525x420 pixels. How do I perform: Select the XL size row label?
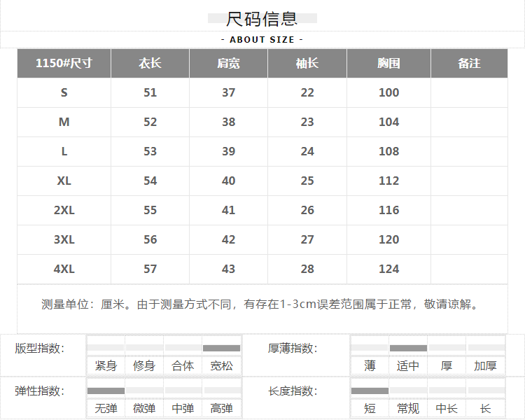pyautogui.click(x=64, y=181)
